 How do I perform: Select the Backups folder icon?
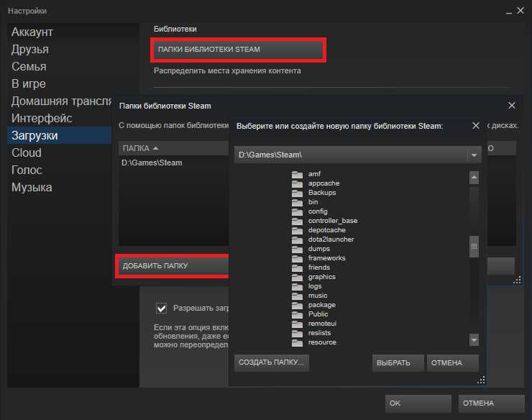[297, 193]
